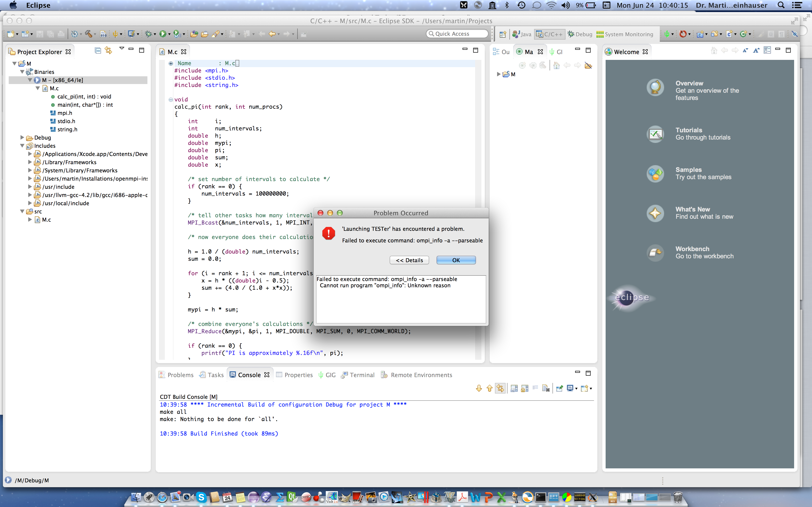This screenshot has height=507, width=812.
Task: Click the Quick Access search field
Action: pyautogui.click(x=457, y=34)
